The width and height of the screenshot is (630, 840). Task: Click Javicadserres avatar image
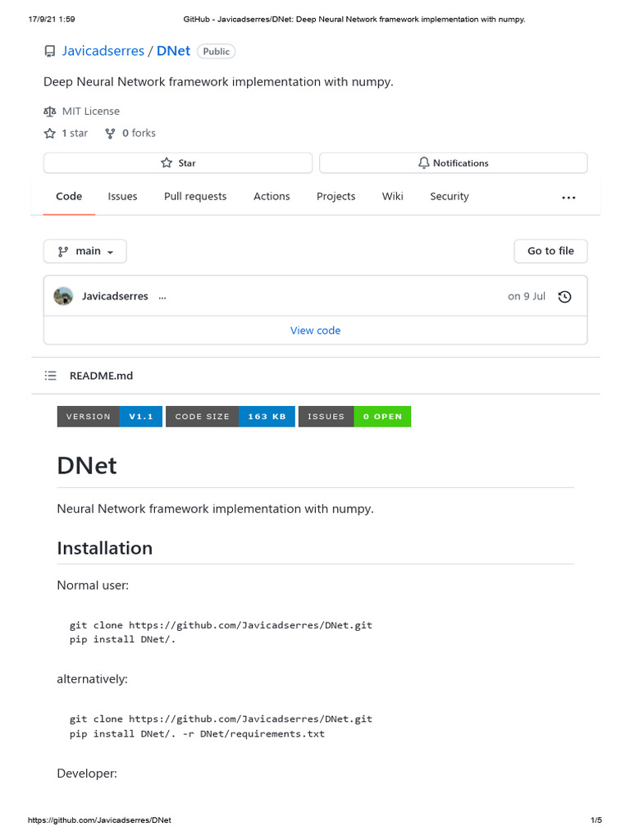[63, 296]
